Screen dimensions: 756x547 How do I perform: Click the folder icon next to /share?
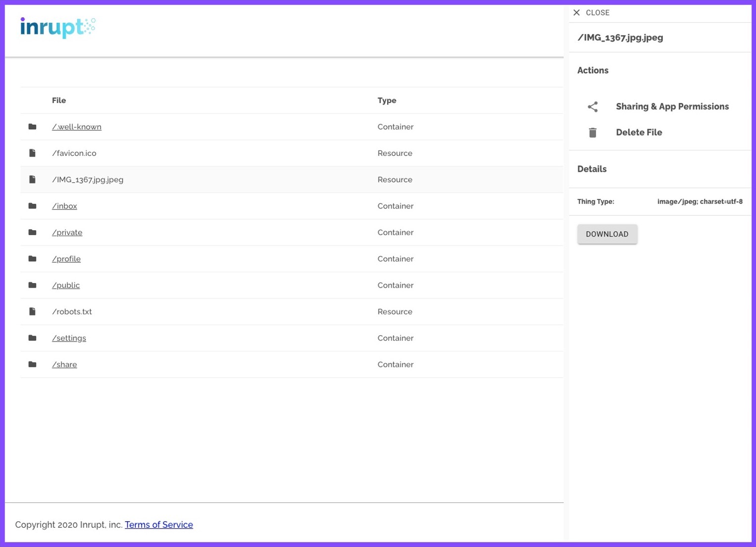click(x=33, y=364)
